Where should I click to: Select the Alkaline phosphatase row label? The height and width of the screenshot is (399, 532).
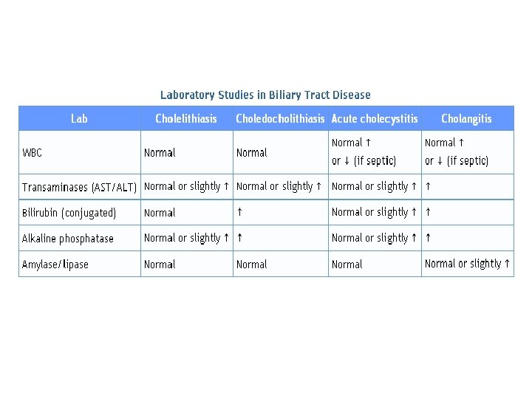[68, 239]
